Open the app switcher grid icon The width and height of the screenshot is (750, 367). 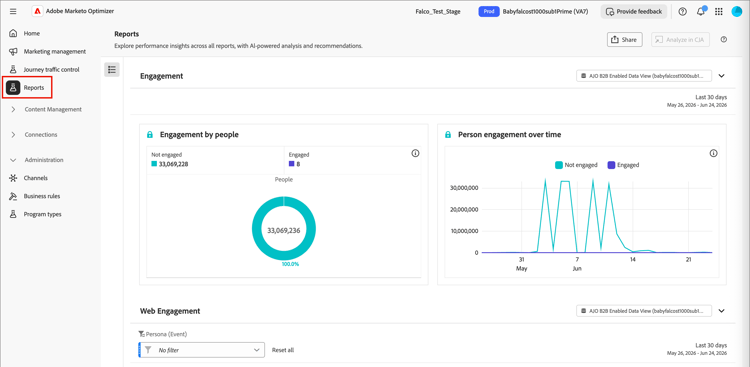click(x=718, y=11)
